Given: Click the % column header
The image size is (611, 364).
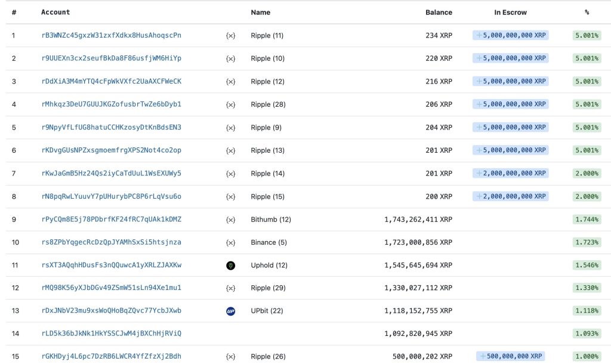Looking at the screenshot, I should [587, 13].
